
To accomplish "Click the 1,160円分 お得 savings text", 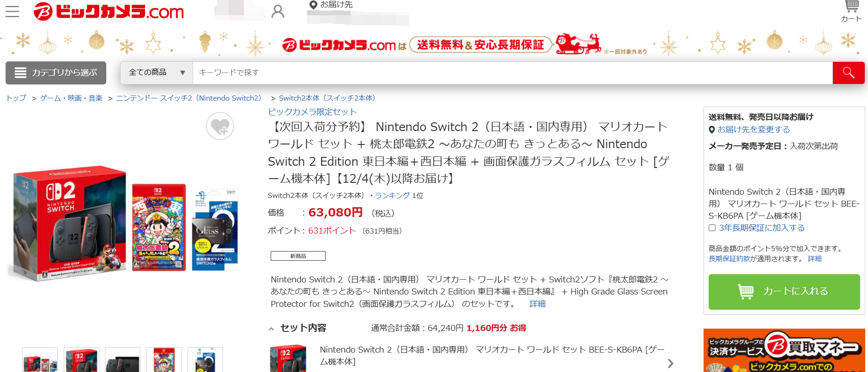I will click(x=496, y=328).
